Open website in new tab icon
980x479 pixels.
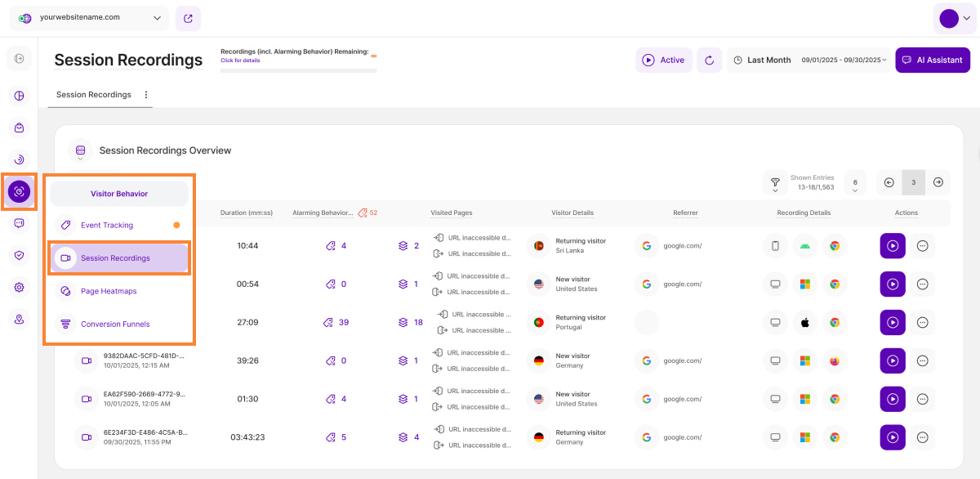tap(188, 18)
